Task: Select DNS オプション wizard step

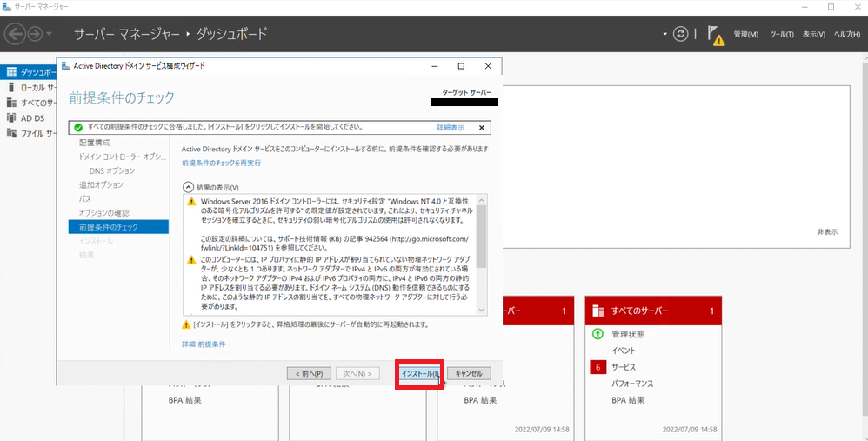Action: point(112,170)
